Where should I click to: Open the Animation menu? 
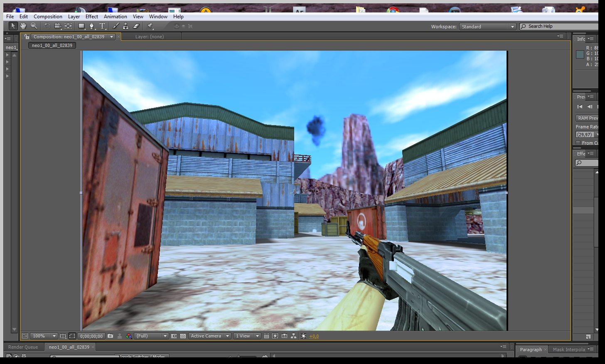[116, 17]
